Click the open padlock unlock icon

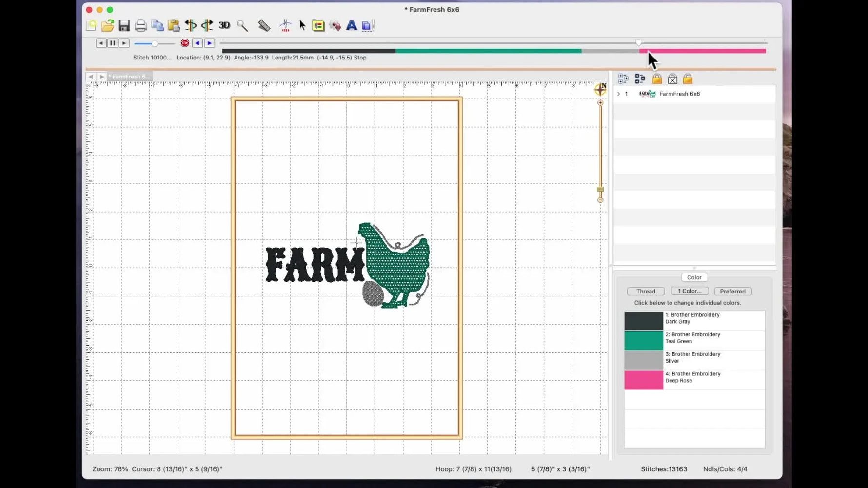(688, 79)
